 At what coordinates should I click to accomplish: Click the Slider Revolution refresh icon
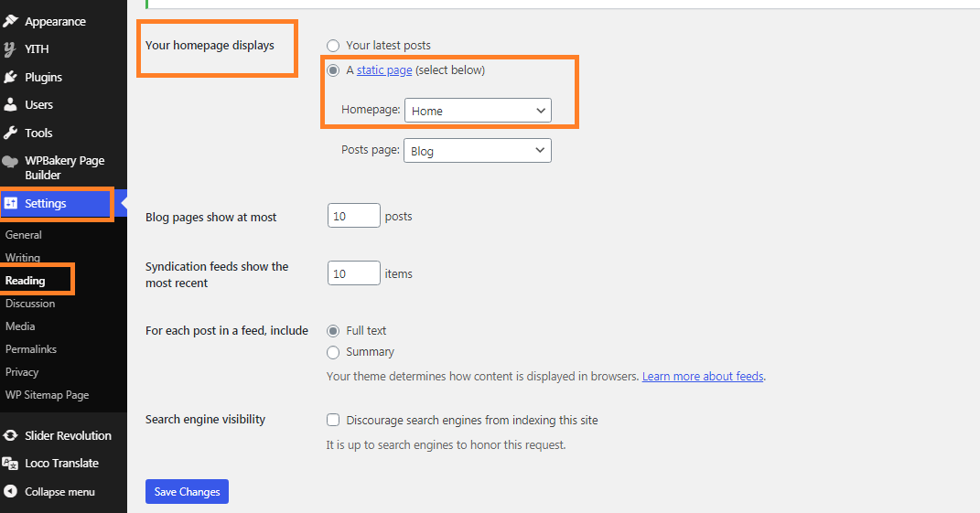click(x=10, y=436)
